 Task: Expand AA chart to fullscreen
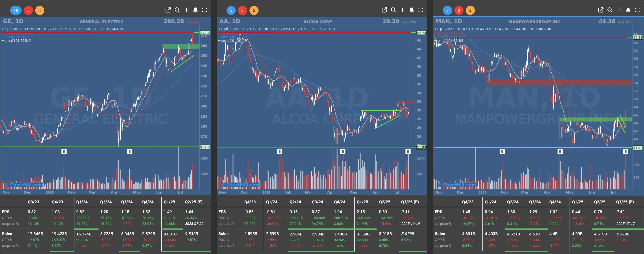coord(421,10)
